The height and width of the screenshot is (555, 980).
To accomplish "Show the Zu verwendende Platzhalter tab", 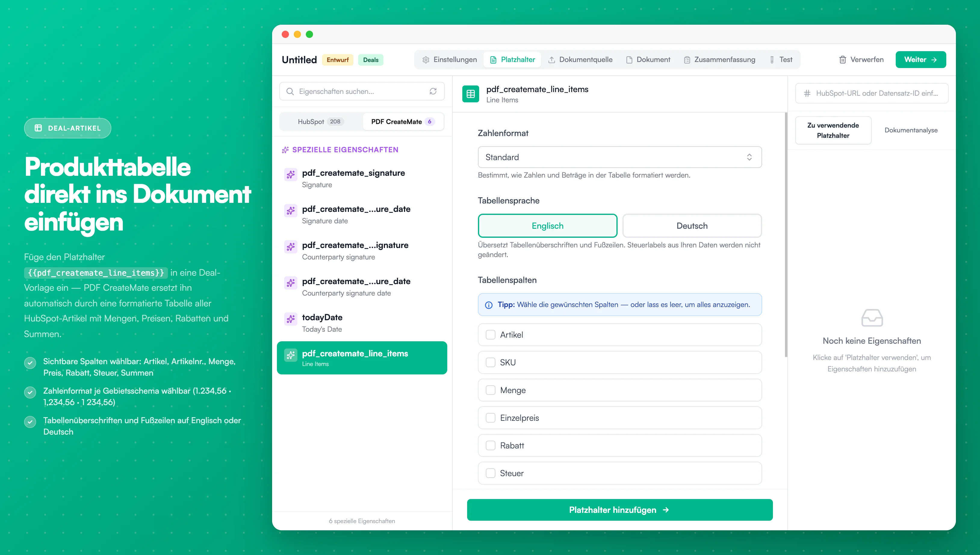I will pyautogui.click(x=833, y=130).
